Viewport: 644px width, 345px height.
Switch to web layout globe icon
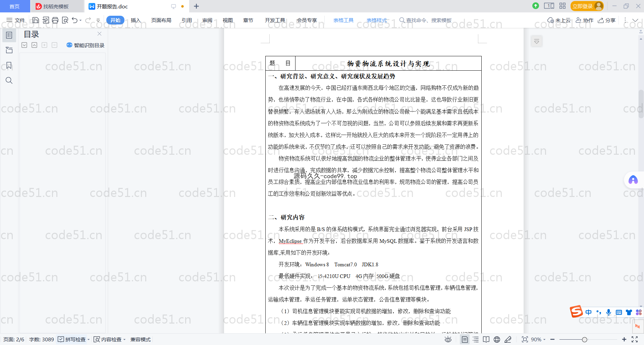coord(497,339)
